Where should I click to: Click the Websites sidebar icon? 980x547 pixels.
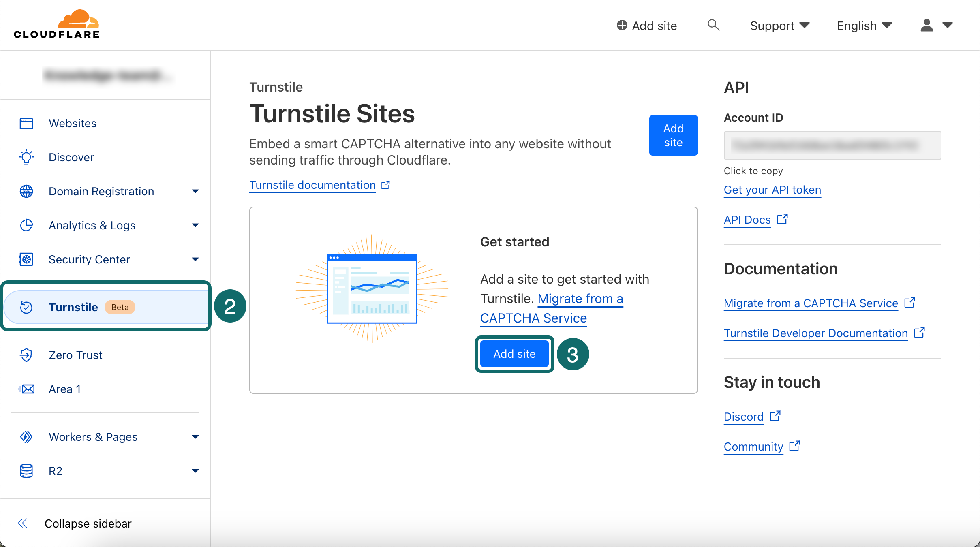point(26,123)
